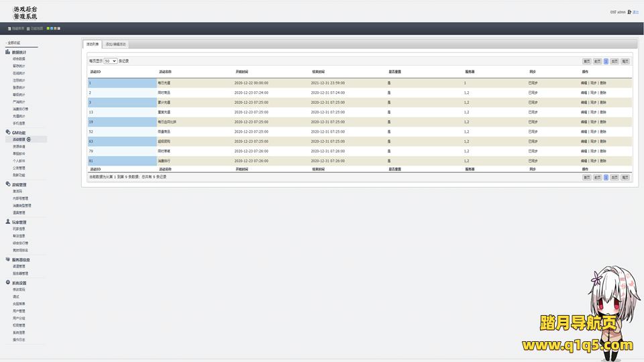
Task: Click the 数据统计 chart icon in the sidebar
Action: point(8,52)
